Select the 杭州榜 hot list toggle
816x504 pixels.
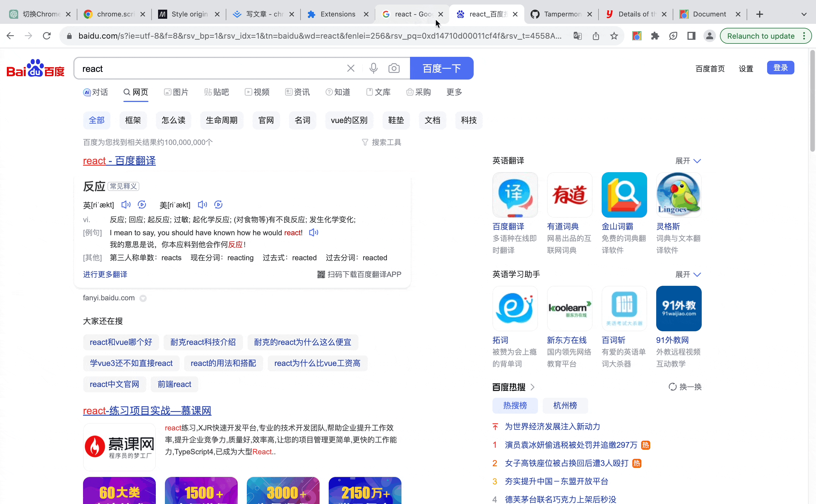[565, 405]
